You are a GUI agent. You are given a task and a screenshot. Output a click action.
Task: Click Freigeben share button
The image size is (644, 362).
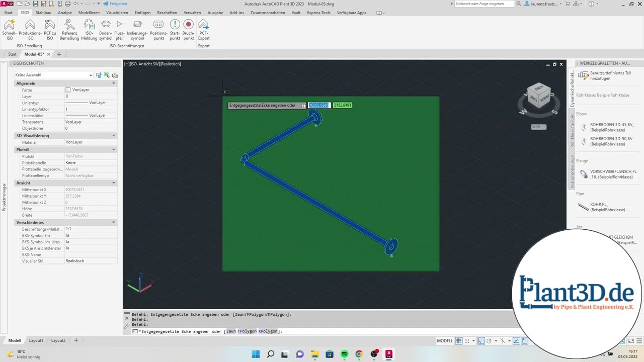115,4
